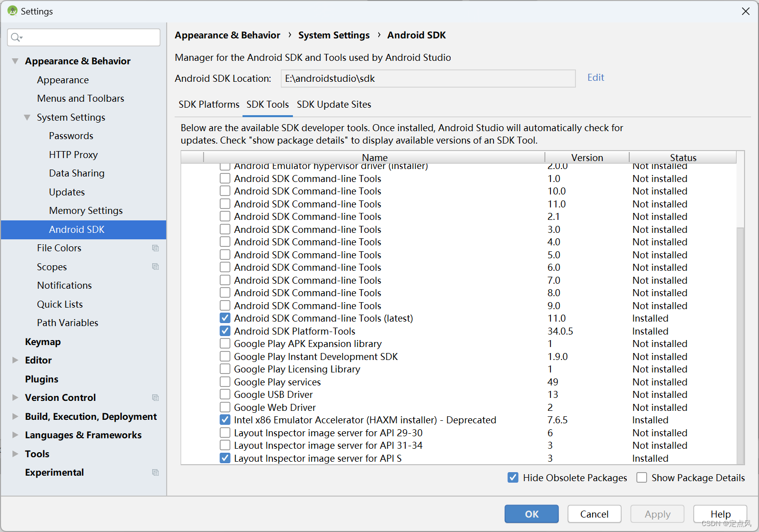759x532 pixels.
Task: Select Layout Inspector API 31-34 row
Action: pos(459,445)
